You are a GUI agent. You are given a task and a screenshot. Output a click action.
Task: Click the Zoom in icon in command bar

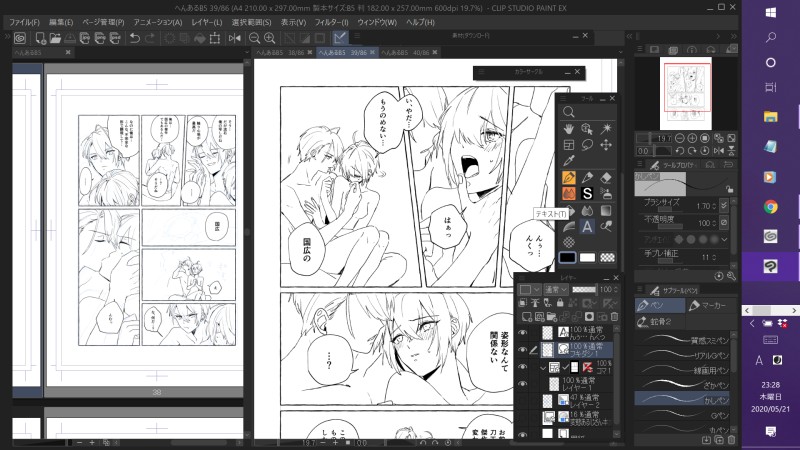(x=270, y=38)
